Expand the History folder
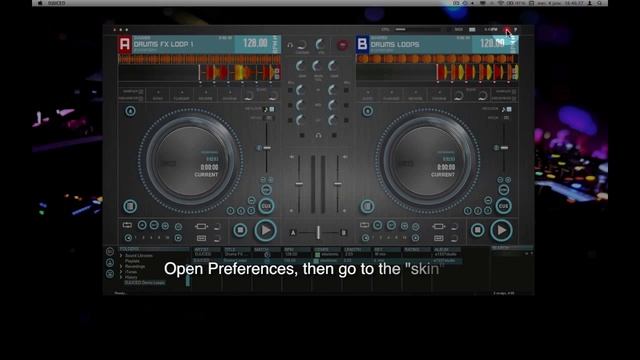The width and height of the screenshot is (640, 360). (121, 277)
